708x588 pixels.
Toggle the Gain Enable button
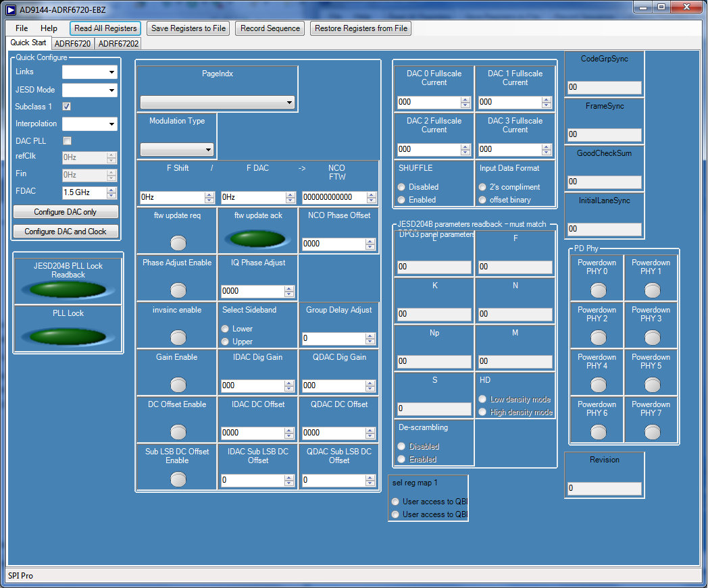(x=178, y=385)
